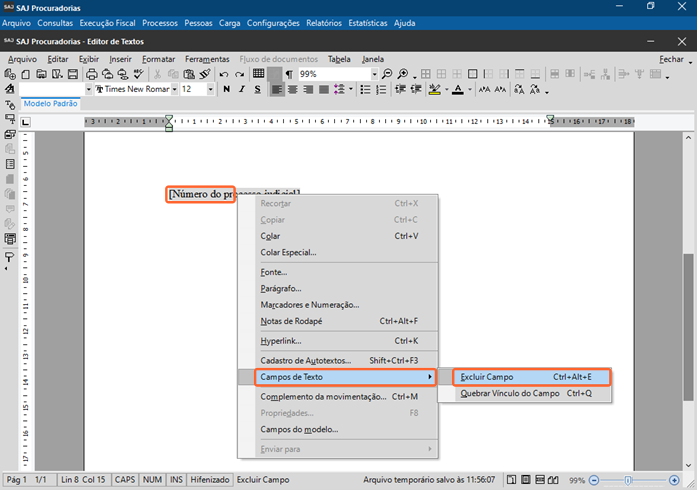The height and width of the screenshot is (490, 697).
Task: Click the Fechar button
Action: pyautogui.click(x=671, y=59)
